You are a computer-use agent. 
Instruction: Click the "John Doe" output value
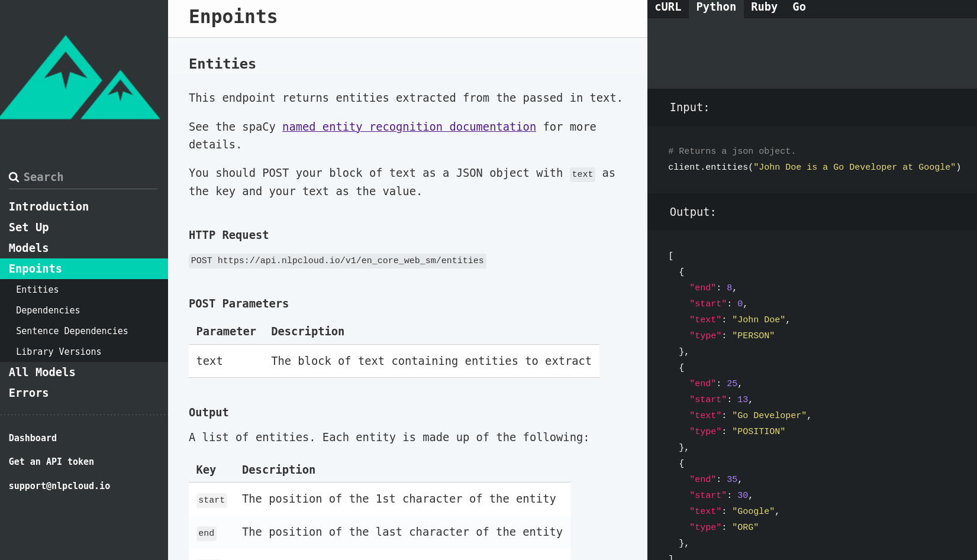click(x=759, y=319)
